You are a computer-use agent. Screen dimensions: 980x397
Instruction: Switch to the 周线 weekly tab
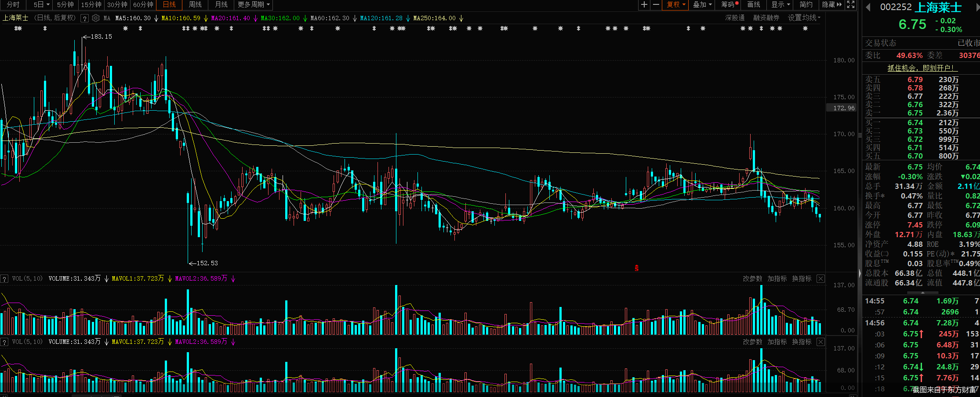pyautogui.click(x=195, y=5)
